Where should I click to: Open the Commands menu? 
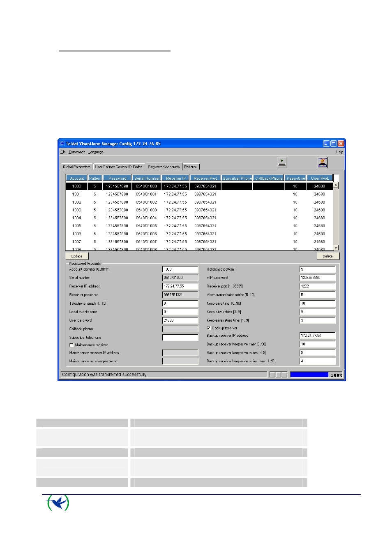pos(77,152)
